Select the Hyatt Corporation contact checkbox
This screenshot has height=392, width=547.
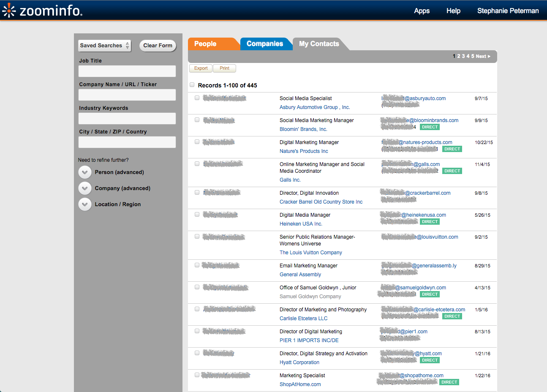(197, 353)
